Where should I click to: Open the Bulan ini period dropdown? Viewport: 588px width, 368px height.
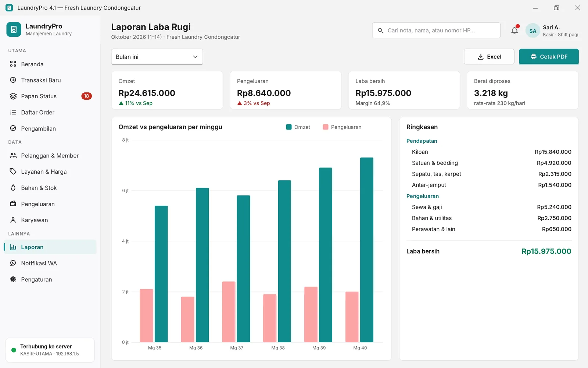tap(157, 57)
